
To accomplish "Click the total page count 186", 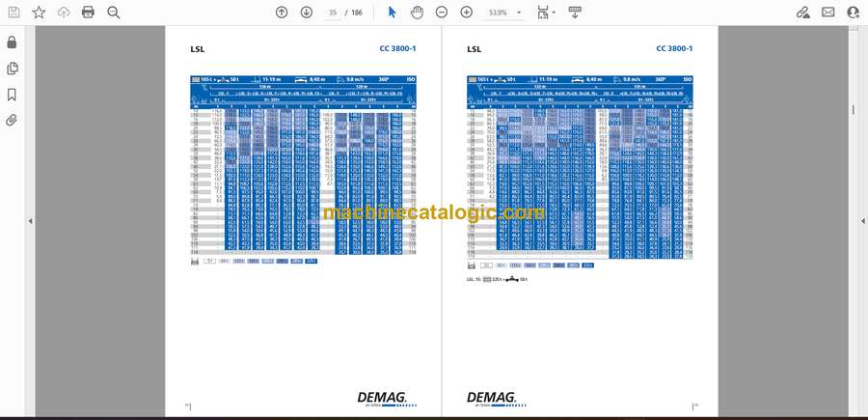I will tap(357, 13).
